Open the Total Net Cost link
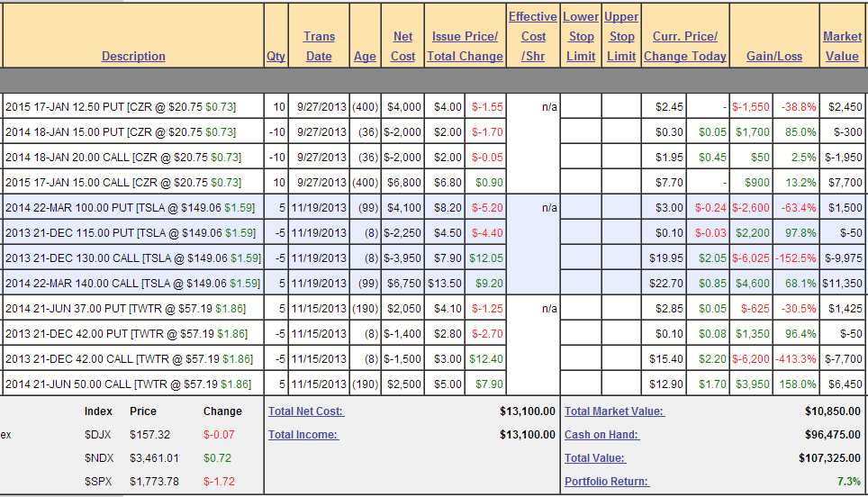This screenshot has height=497, width=868. (x=306, y=411)
